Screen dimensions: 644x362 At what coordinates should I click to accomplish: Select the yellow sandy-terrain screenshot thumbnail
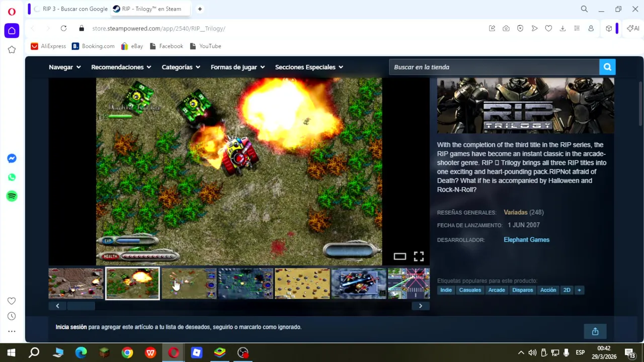tap(302, 284)
